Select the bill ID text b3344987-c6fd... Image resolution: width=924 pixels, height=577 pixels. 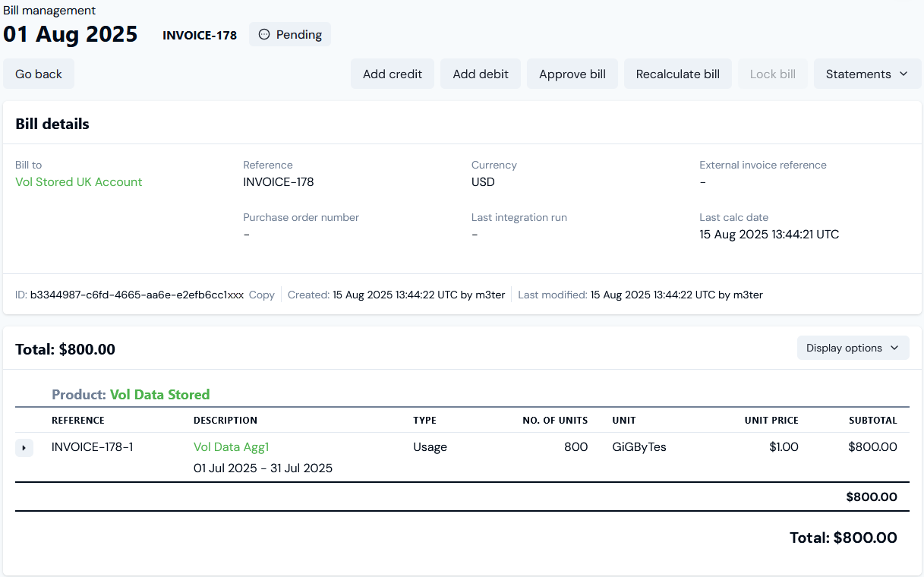137,295
